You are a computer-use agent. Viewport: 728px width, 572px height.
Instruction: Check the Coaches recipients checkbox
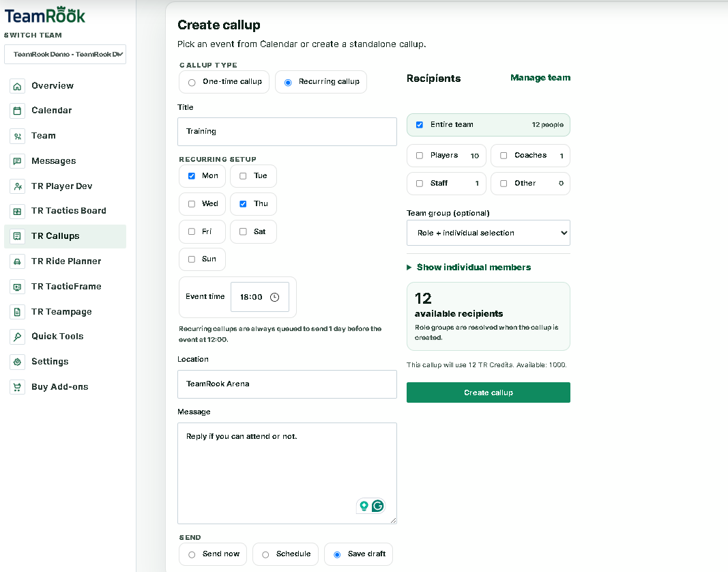click(504, 156)
